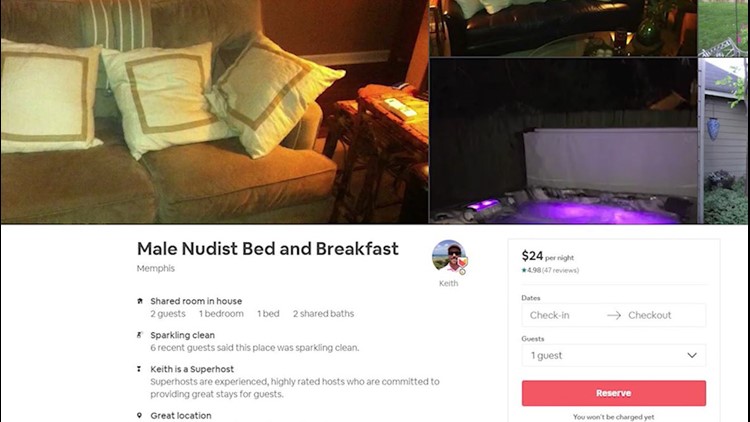Open the dark leather couch photo
The width and height of the screenshot is (750, 422).
[x=563, y=28]
